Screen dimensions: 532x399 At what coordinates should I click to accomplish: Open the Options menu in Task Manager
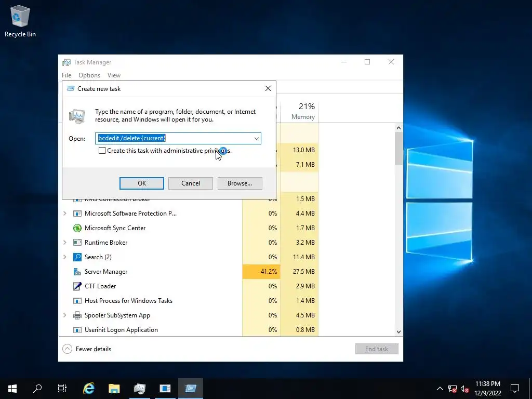click(89, 75)
